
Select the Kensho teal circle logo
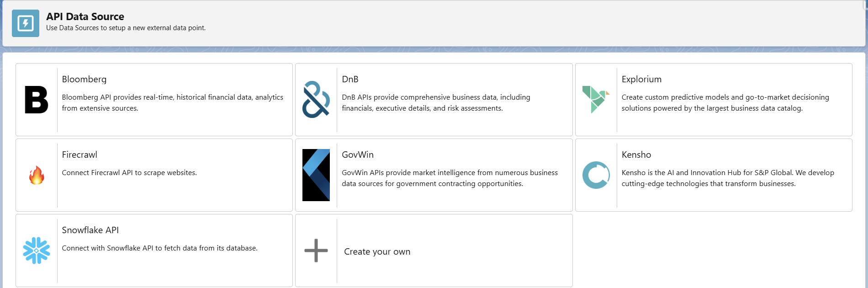(596, 175)
